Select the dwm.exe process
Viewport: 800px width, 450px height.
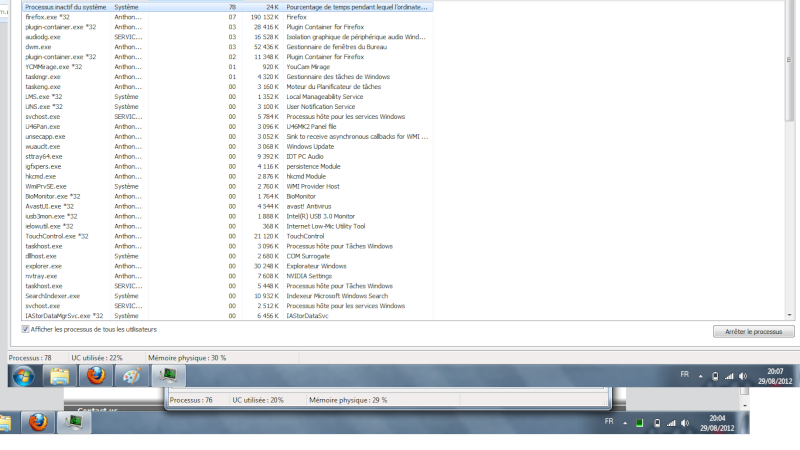228,47
